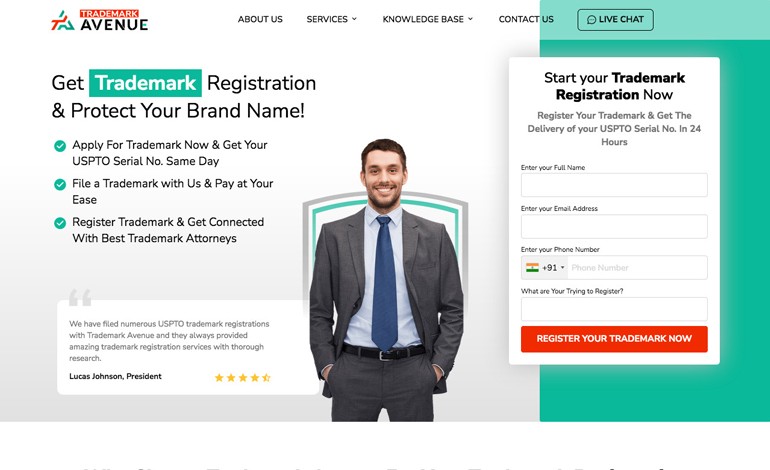Click the checkmark next to 'Register Trademark & Get Connected'
Viewport: 770px width, 470px height.
click(x=60, y=223)
